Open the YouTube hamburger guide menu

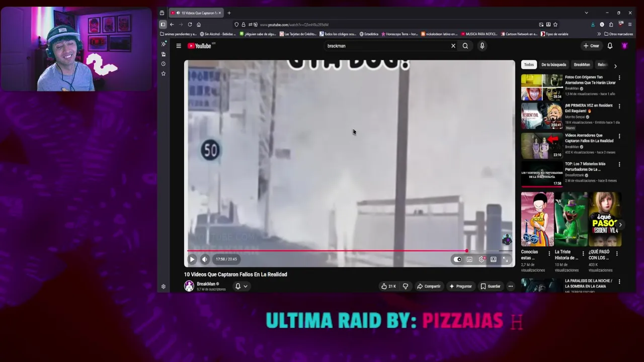coord(179,46)
